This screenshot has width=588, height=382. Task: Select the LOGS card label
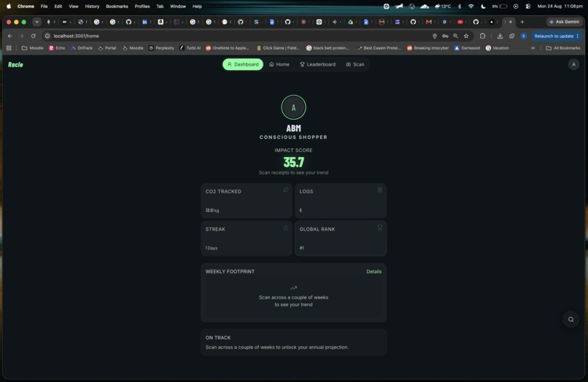306,191
